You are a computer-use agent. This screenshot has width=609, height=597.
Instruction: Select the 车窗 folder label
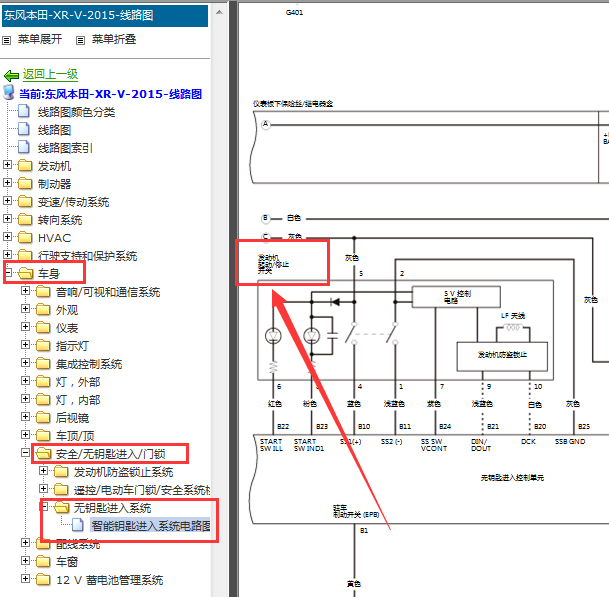(67, 562)
